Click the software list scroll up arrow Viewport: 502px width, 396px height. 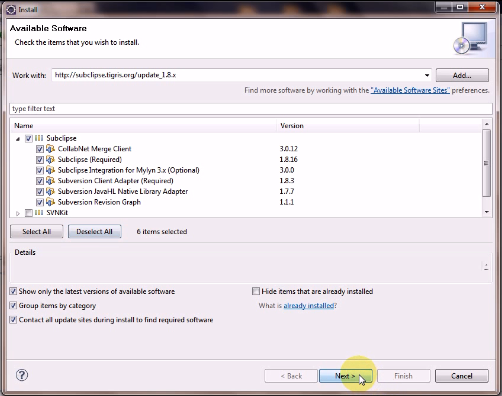tap(487, 124)
